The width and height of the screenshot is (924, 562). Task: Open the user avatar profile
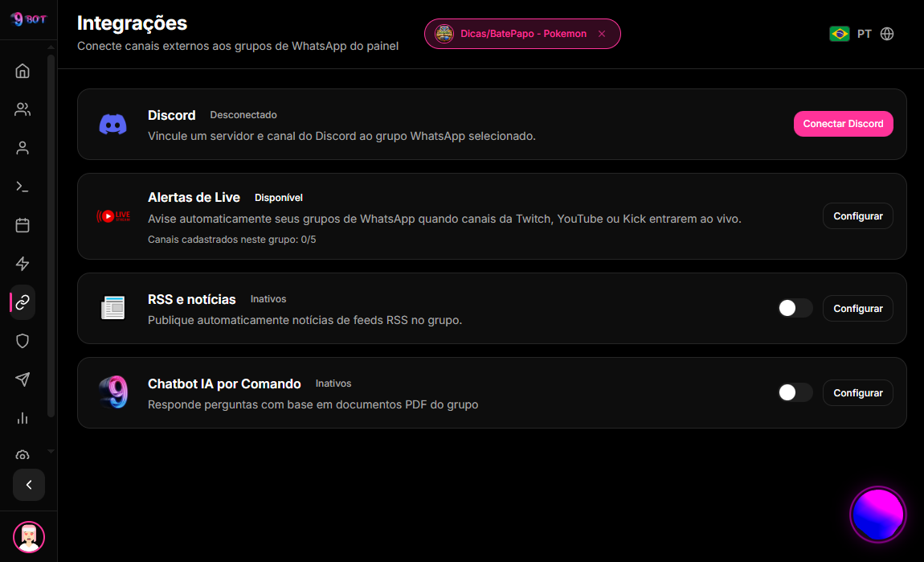tap(29, 537)
